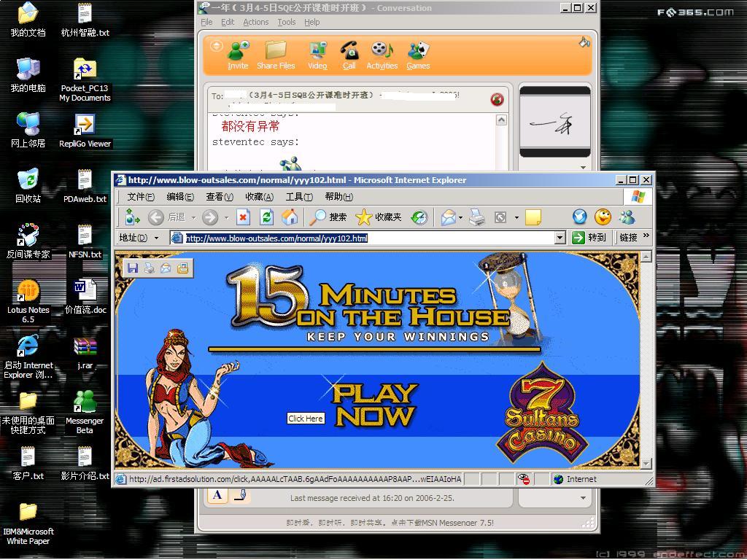The height and width of the screenshot is (560, 747).
Task: Open the Tools menu in Conversation window
Action: click(x=286, y=22)
